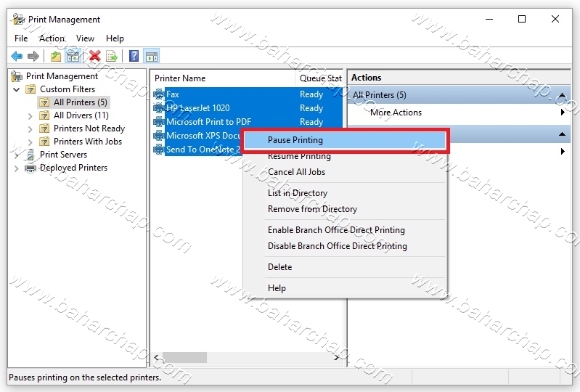Click the Printers With Jobs filter icon
This screenshot has width=580, height=392.
[44, 142]
